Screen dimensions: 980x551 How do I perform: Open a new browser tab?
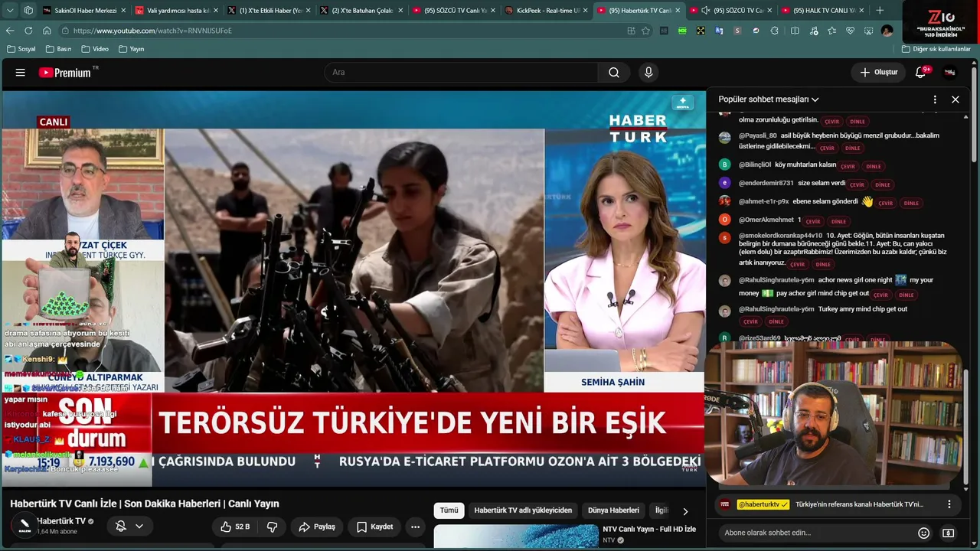point(880,11)
